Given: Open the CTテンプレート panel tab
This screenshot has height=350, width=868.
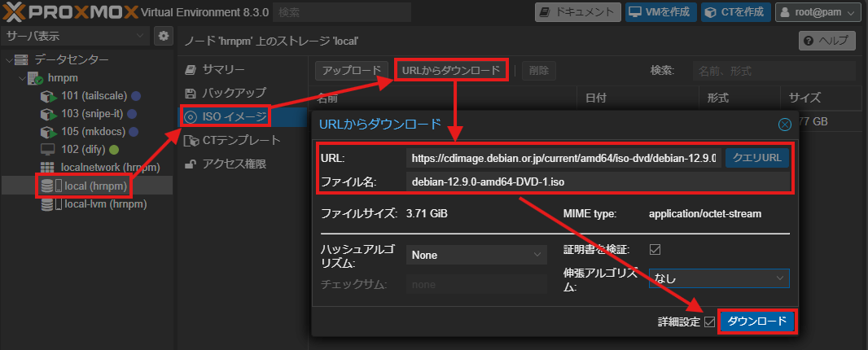Looking at the screenshot, I should click(243, 140).
